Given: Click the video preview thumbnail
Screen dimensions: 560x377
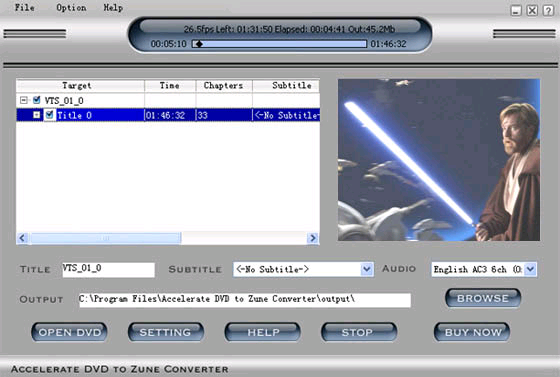Looking at the screenshot, I should [x=439, y=160].
